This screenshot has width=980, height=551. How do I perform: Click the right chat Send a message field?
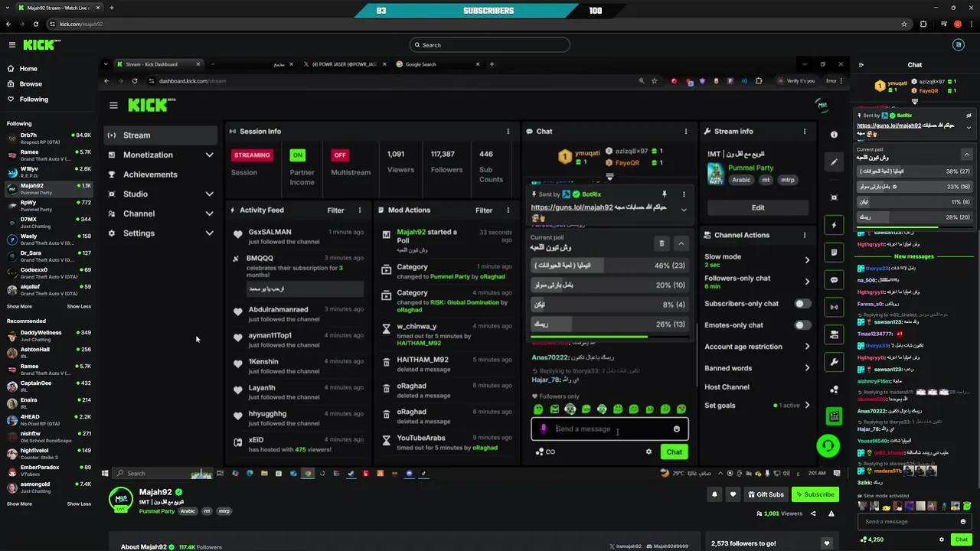[x=914, y=522]
